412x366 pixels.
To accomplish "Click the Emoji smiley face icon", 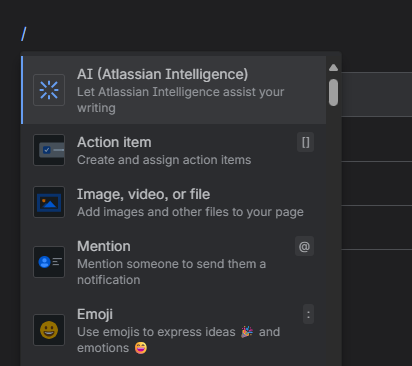I will pyautogui.click(x=49, y=330).
